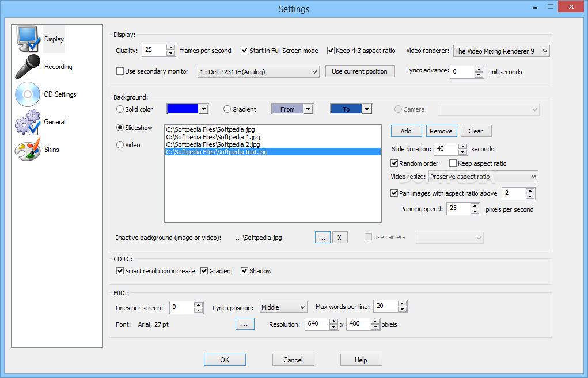Screen dimensions: 588x378
Task: Select the CD Settings category label
Action: 60,94
